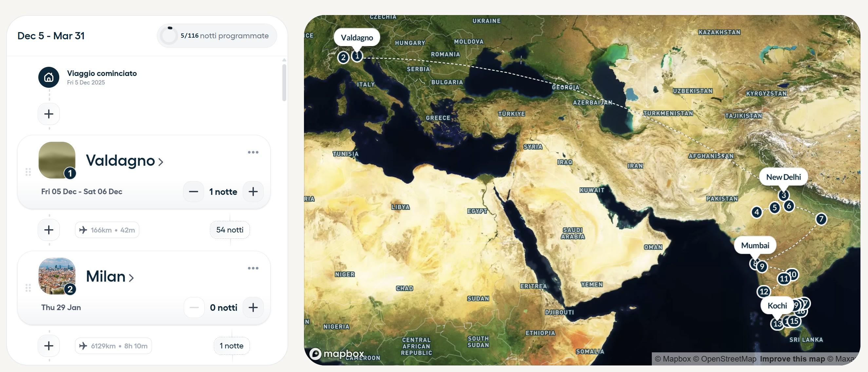Click the 1 notte gap badge

pos(231,346)
